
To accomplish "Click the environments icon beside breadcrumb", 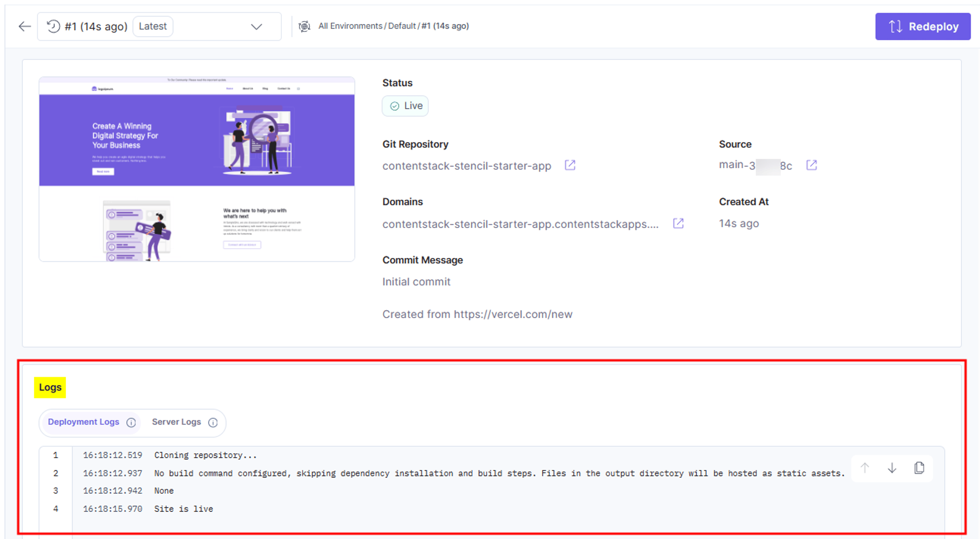I will 304,26.
